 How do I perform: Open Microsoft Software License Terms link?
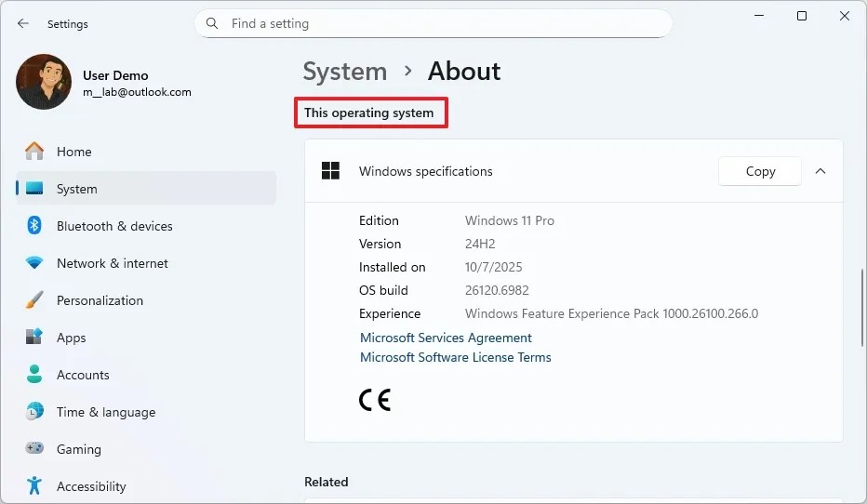(456, 358)
